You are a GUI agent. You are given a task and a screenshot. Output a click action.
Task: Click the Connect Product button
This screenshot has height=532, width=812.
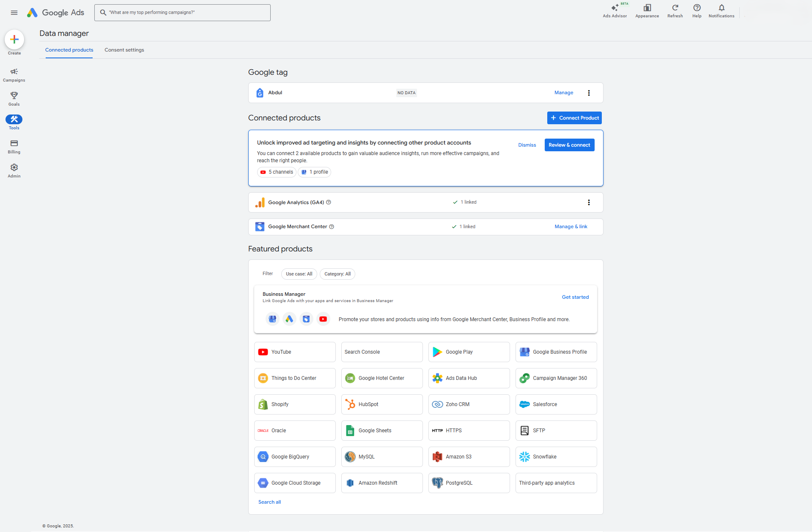[574, 118]
